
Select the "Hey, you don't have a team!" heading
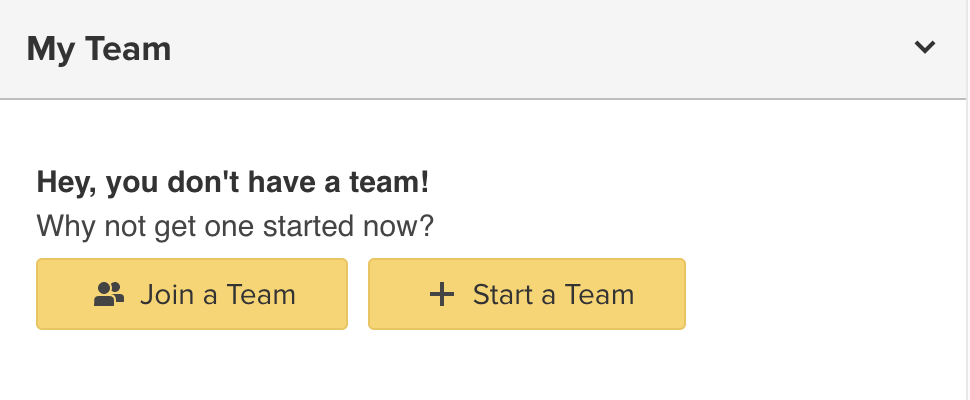point(232,183)
